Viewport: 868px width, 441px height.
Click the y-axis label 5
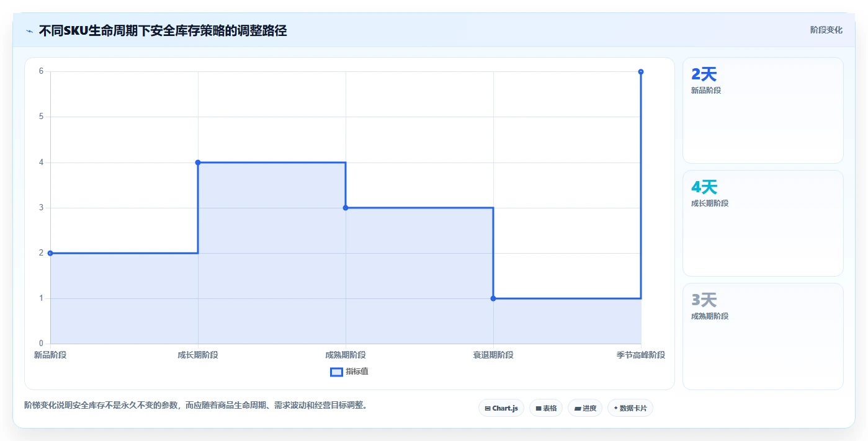tap(41, 117)
